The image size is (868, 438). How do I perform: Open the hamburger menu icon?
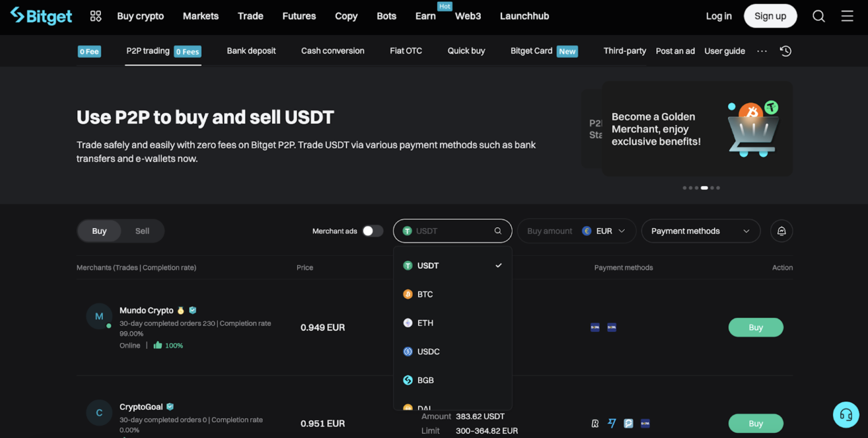pyautogui.click(x=847, y=16)
